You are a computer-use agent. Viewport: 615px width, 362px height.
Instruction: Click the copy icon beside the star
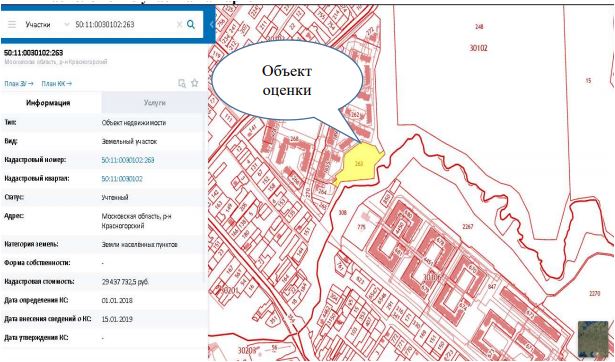(x=182, y=83)
